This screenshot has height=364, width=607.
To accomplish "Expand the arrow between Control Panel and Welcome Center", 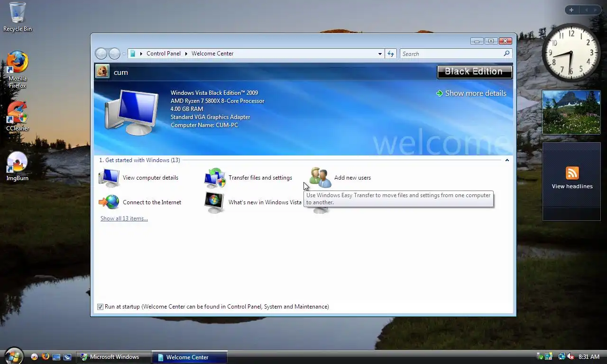I will pyautogui.click(x=186, y=54).
